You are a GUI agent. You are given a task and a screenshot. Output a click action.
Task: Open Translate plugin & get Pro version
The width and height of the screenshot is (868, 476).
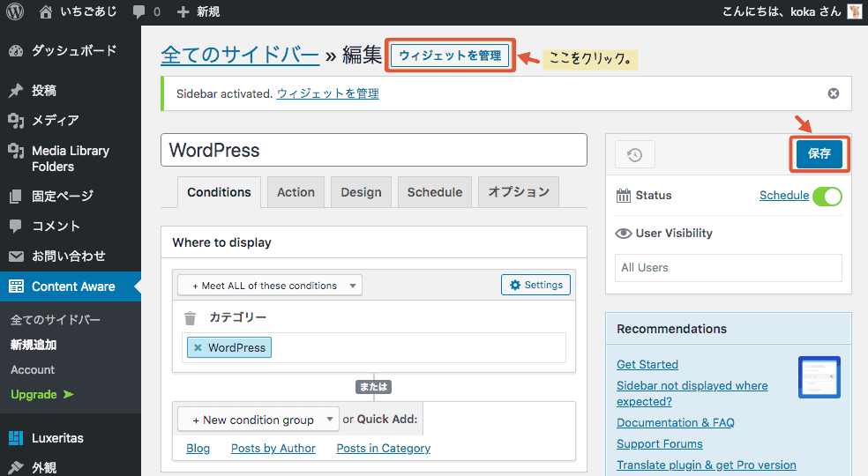coord(707,465)
